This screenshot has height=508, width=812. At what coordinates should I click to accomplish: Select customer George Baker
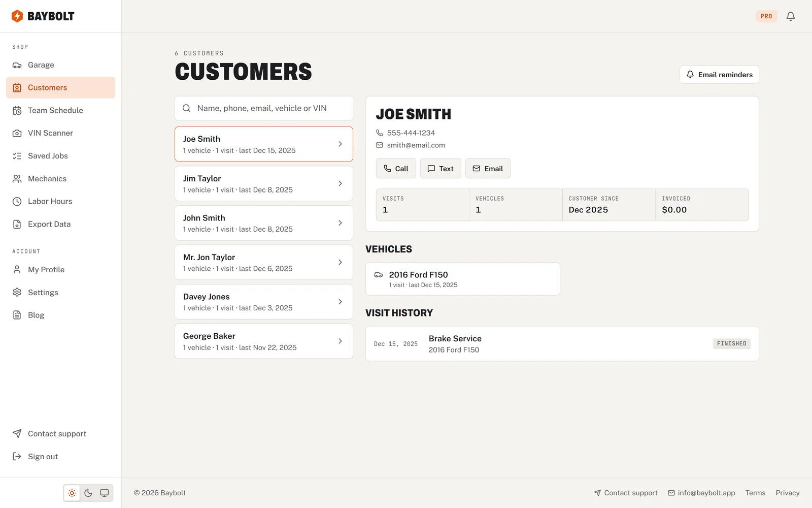[264, 341]
